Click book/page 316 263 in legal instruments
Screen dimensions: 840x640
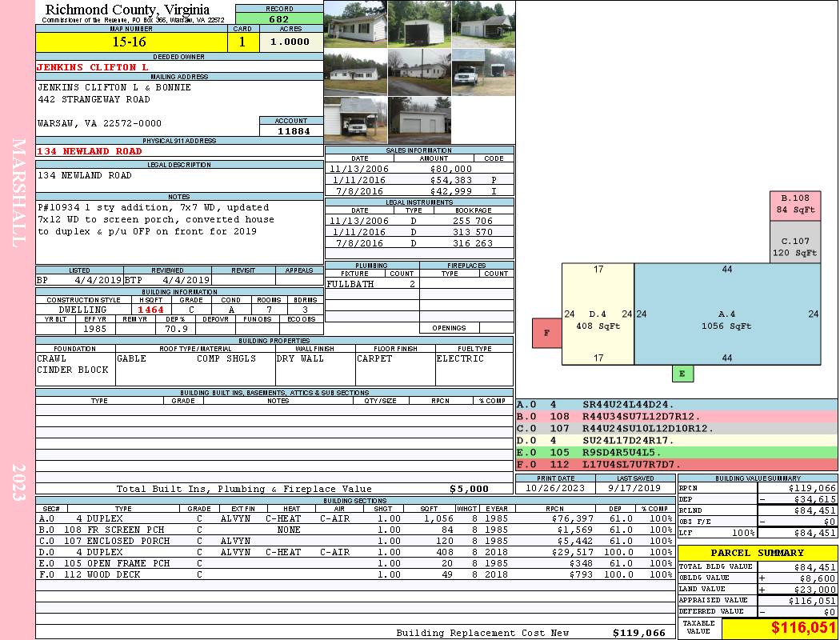tap(473, 243)
